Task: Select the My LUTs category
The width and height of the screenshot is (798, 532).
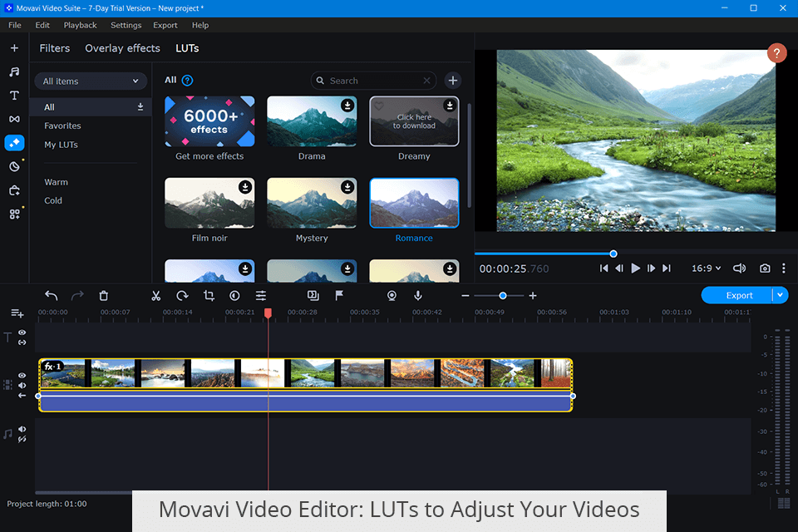Action: click(61, 145)
